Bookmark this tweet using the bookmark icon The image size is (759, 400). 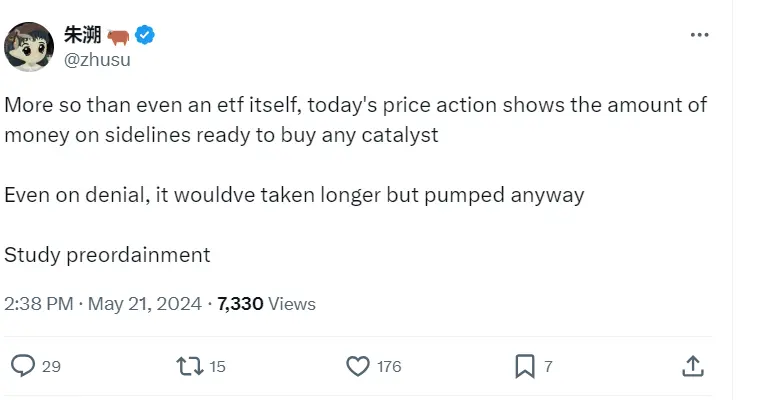tap(525, 366)
